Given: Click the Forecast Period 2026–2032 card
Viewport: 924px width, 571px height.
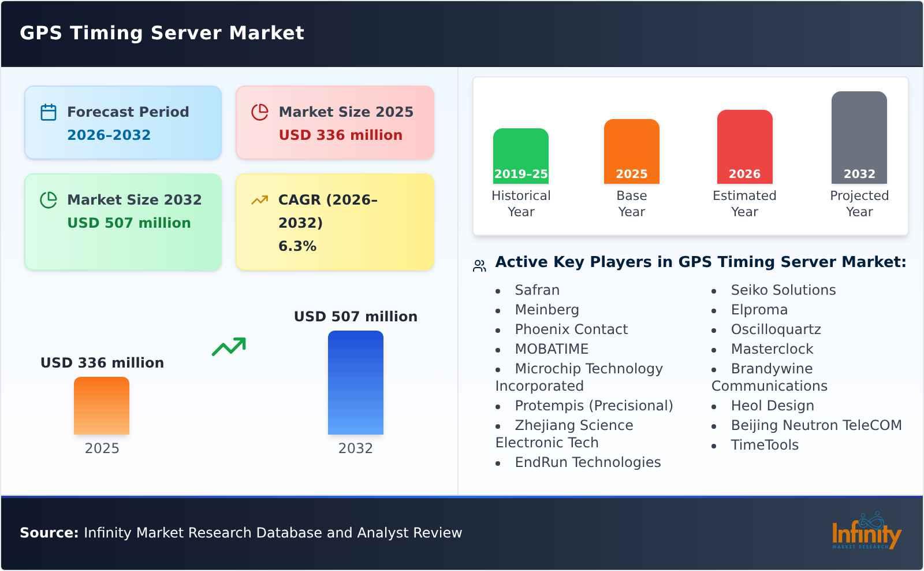Looking at the screenshot, I should (122, 121).
